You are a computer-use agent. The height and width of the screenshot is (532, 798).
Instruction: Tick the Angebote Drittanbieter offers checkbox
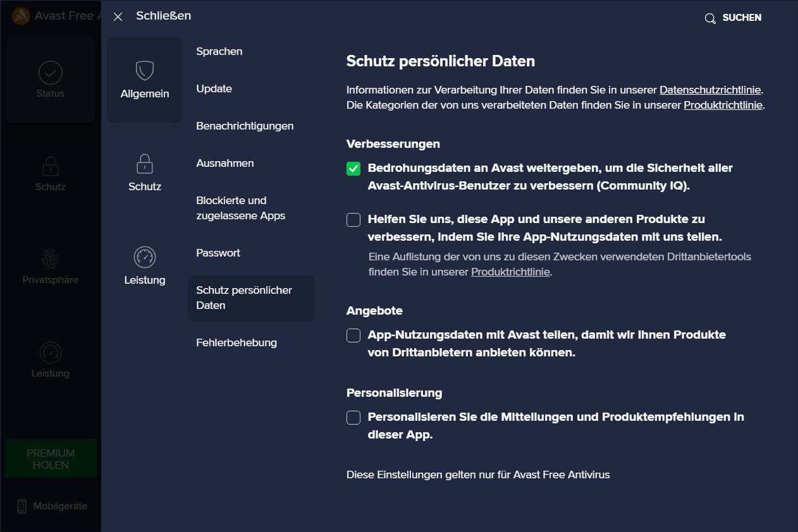353,336
